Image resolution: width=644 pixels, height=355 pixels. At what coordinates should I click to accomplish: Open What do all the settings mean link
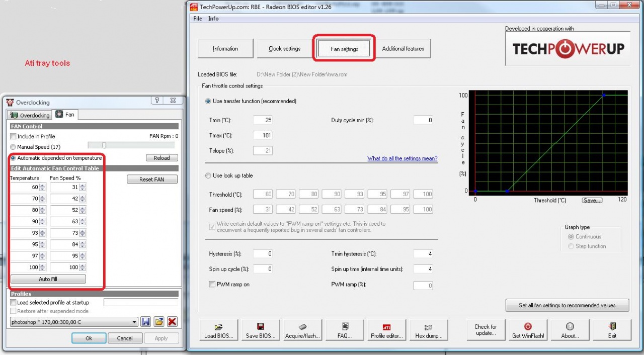pyautogui.click(x=403, y=158)
